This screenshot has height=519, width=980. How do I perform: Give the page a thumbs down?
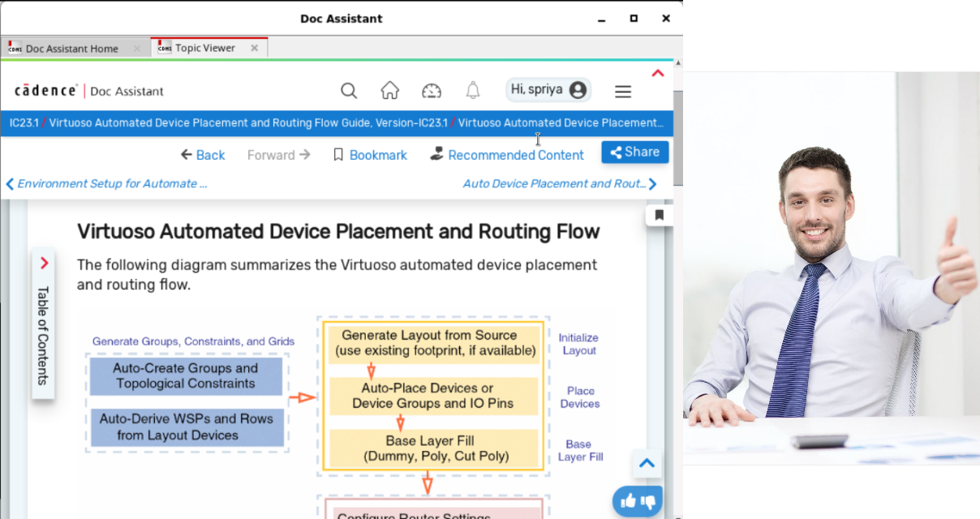tap(647, 501)
